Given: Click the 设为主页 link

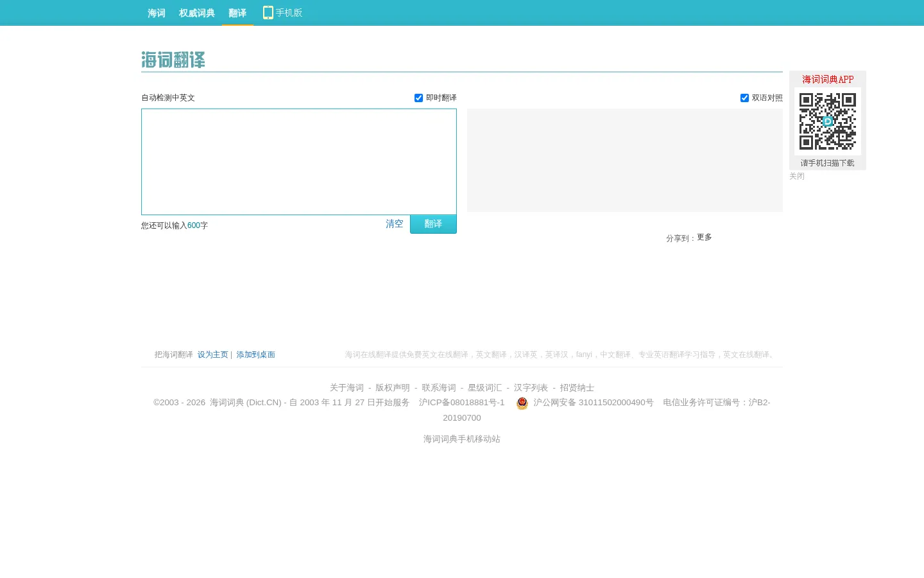Looking at the screenshot, I should coord(213,355).
